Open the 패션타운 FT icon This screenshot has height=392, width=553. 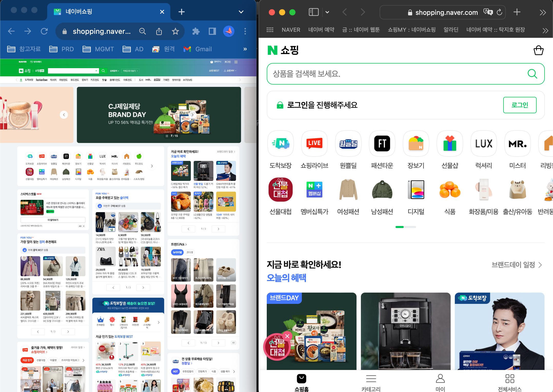click(382, 143)
